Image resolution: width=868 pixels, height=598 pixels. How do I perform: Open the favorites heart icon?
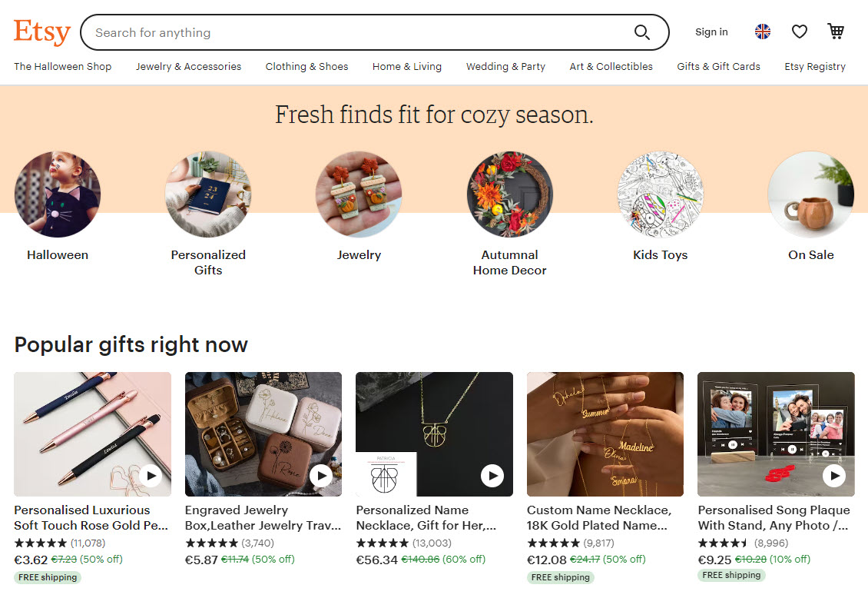[800, 32]
